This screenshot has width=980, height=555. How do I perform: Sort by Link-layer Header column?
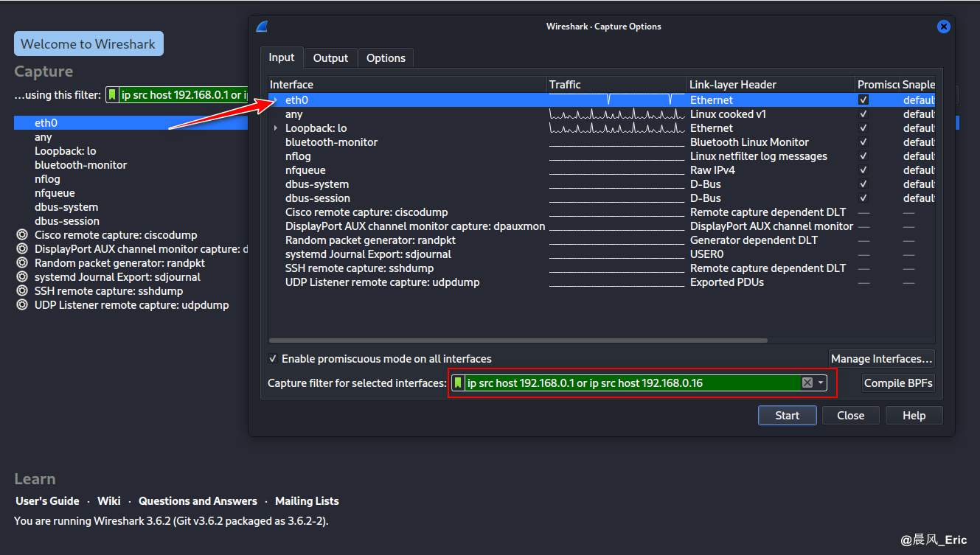771,85
